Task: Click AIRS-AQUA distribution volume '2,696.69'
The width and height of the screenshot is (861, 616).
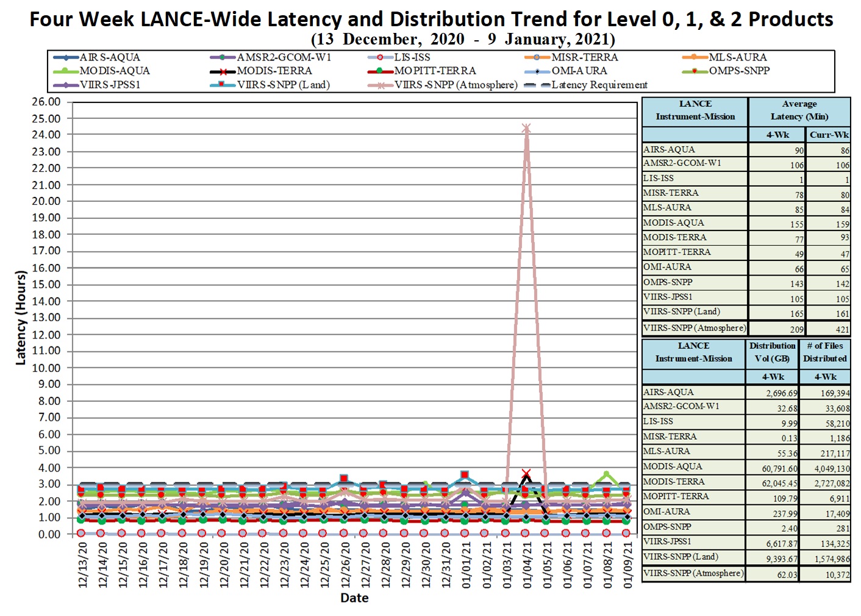Action: coord(782,393)
